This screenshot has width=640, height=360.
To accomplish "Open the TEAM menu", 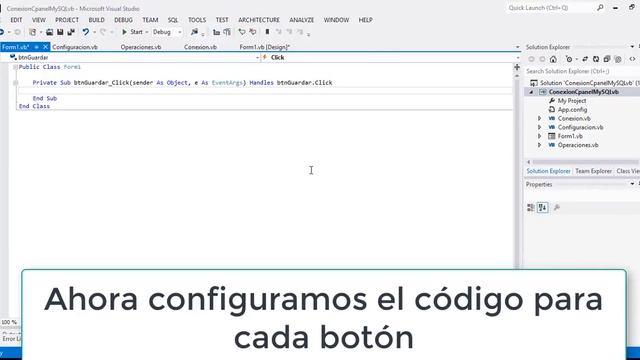I will tap(150, 20).
